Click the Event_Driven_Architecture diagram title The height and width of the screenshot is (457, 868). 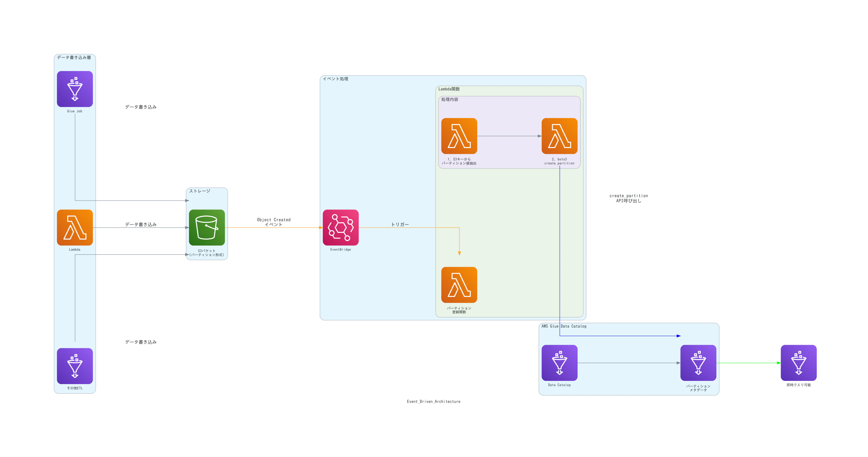pyautogui.click(x=434, y=401)
